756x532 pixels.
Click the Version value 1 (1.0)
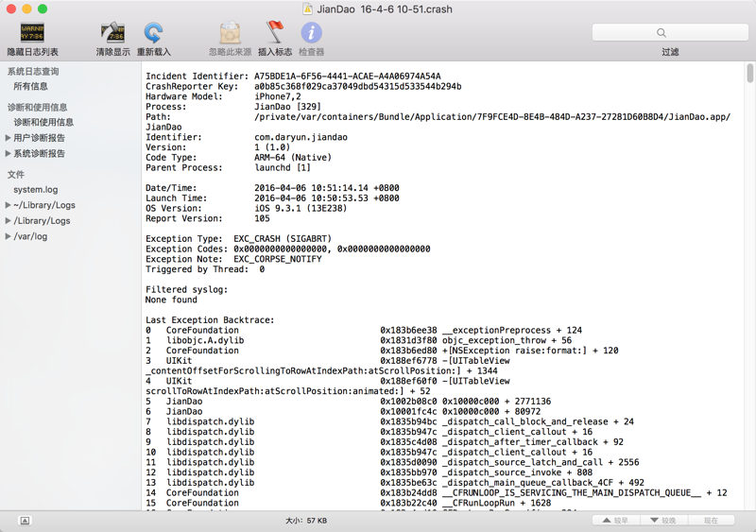point(272,147)
